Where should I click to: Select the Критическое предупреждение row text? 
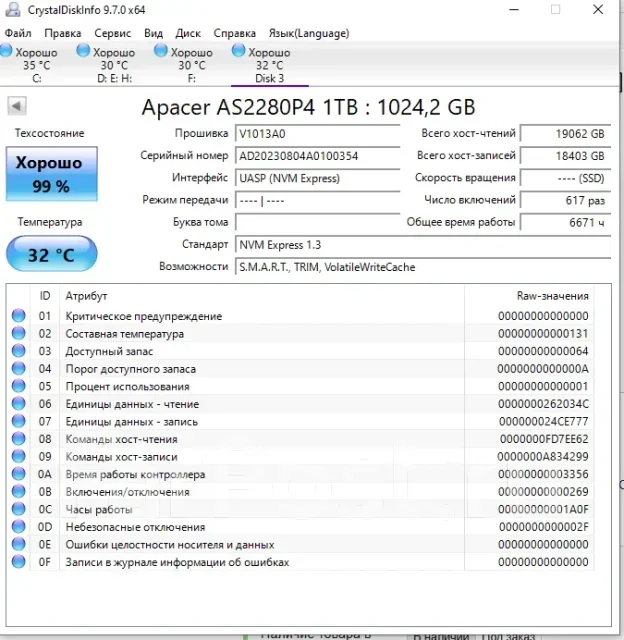pyautogui.click(x=144, y=316)
